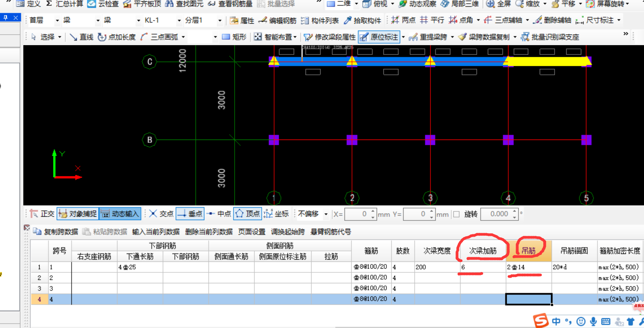Click the 肢数 column header
This screenshot has height=328, width=644.
tap(402, 251)
